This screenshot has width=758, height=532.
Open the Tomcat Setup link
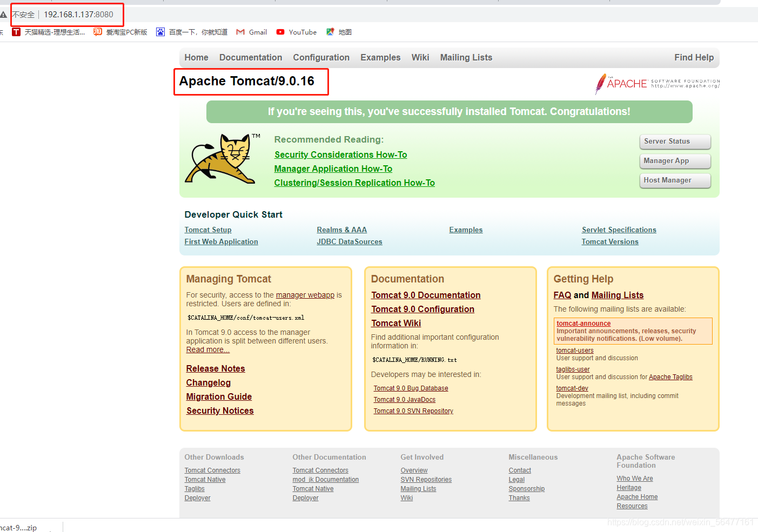click(207, 230)
